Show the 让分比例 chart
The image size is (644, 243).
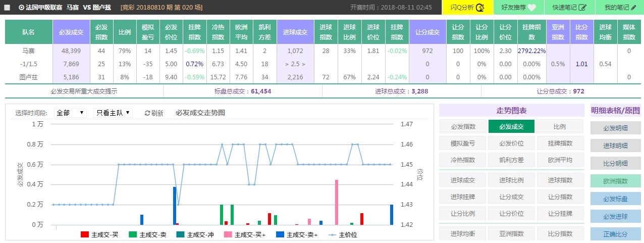[x=463, y=213]
